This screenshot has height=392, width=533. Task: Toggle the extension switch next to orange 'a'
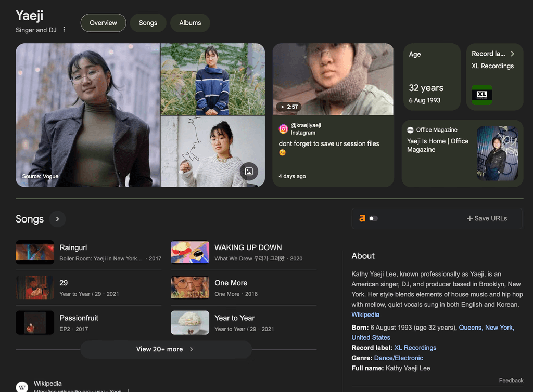(x=373, y=218)
